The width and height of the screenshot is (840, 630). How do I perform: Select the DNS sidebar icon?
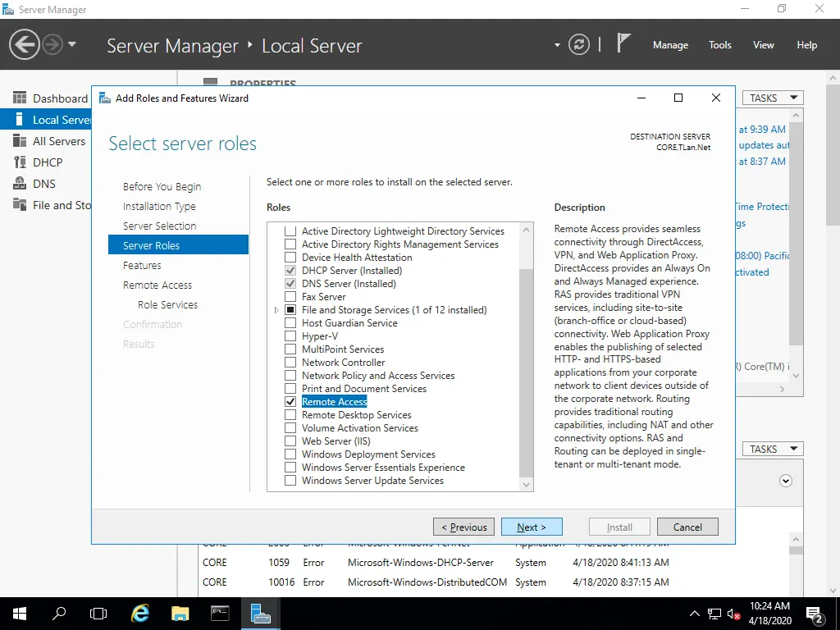(x=20, y=184)
